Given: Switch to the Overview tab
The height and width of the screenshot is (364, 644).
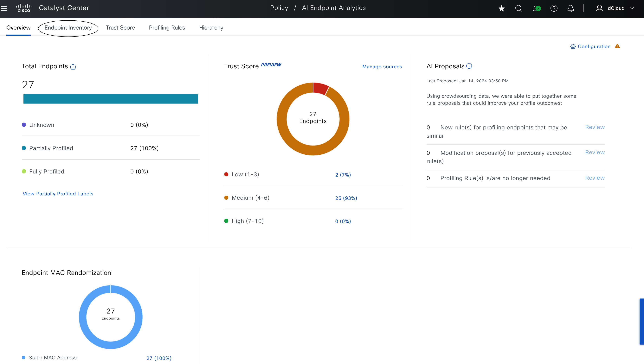Looking at the screenshot, I should 18,28.
